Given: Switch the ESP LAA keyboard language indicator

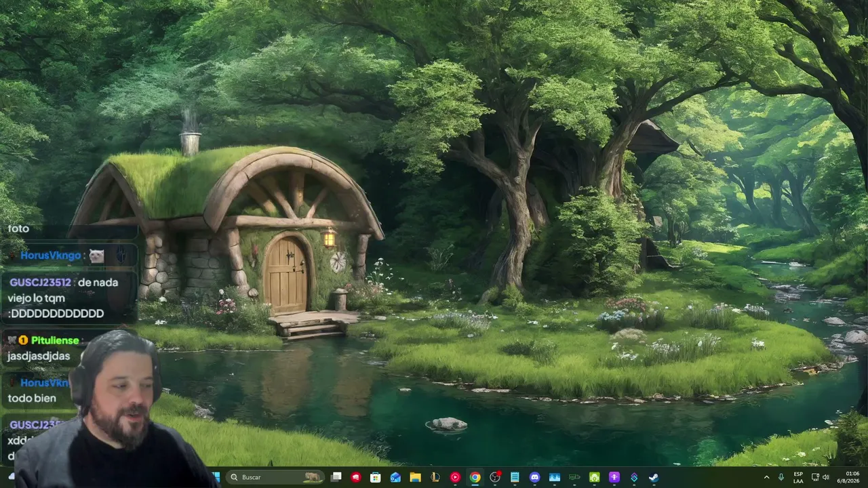Looking at the screenshot, I should [798, 477].
